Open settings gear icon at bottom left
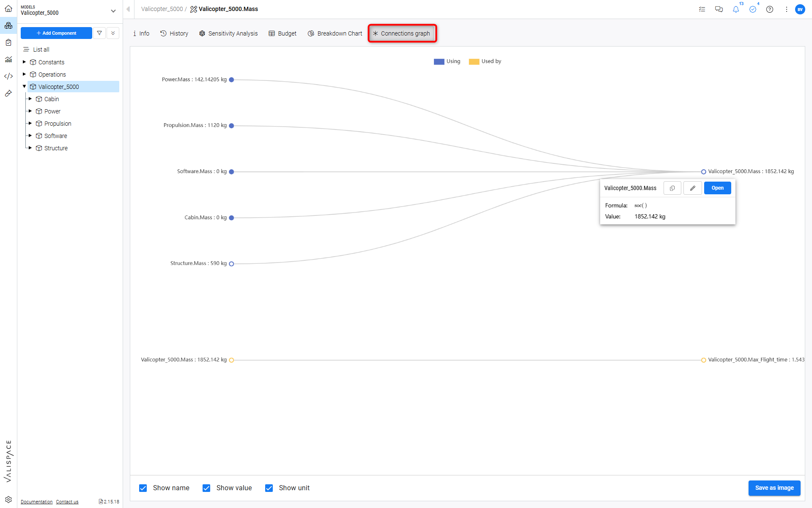This screenshot has height=508, width=812. click(x=8, y=500)
